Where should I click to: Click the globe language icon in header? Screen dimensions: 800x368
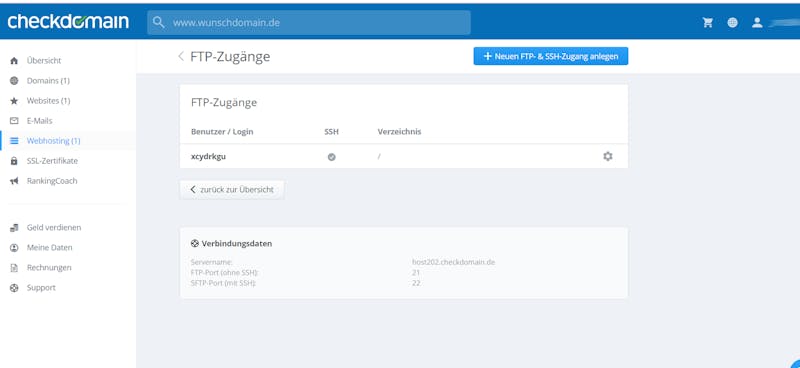(733, 22)
